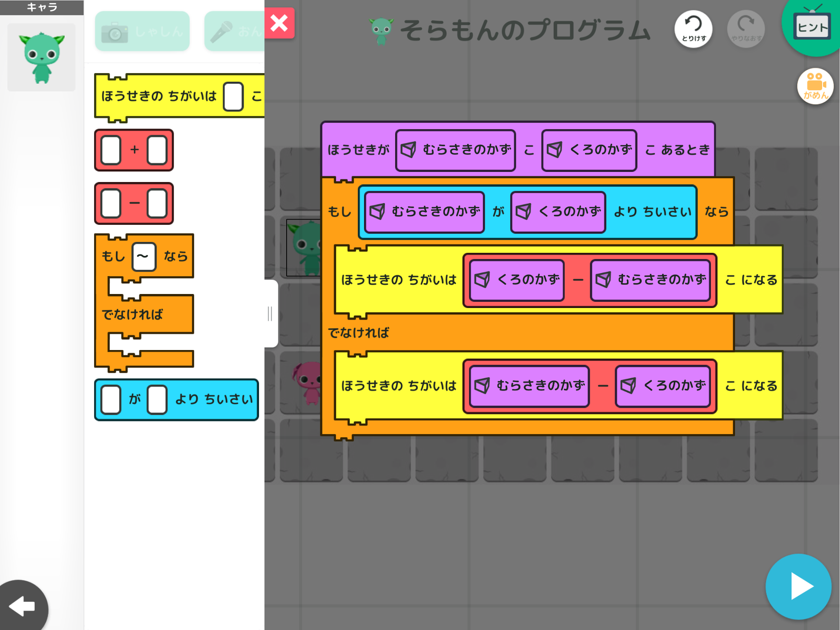Tap the がめん camera view icon
The image size is (840, 630).
click(815, 86)
